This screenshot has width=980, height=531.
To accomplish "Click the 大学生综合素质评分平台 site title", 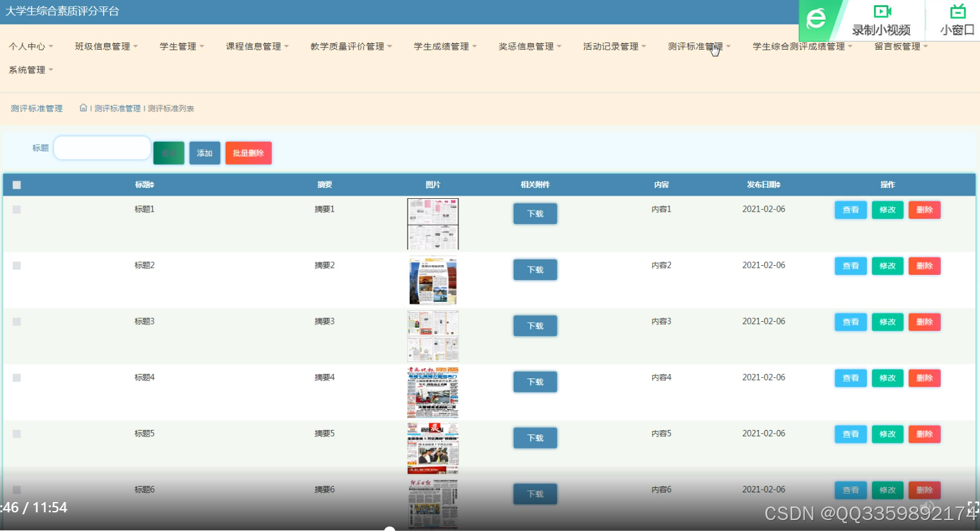I will tap(62, 11).
